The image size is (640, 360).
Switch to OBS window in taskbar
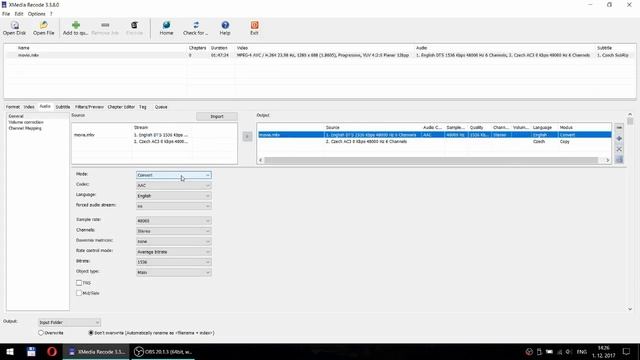pyautogui.click(x=163, y=351)
